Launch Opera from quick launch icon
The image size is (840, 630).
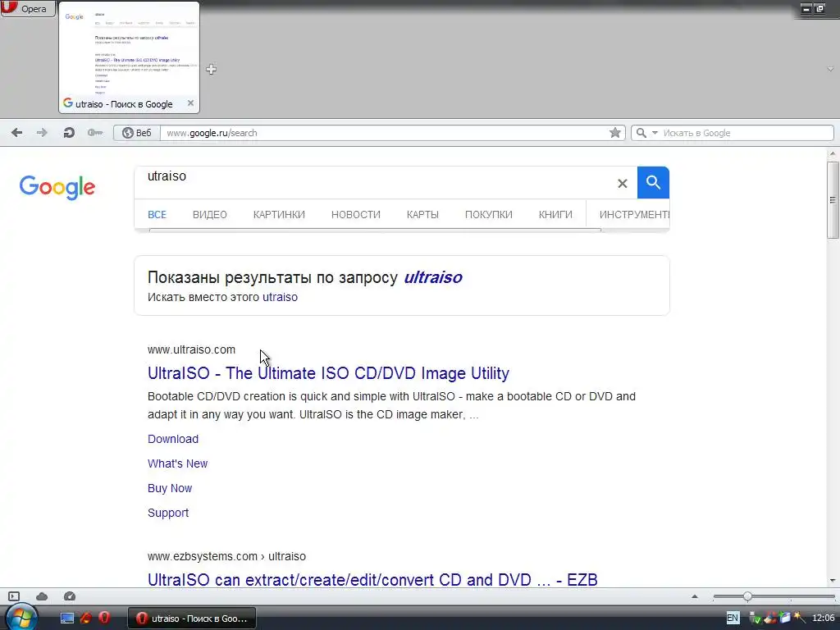click(x=104, y=618)
